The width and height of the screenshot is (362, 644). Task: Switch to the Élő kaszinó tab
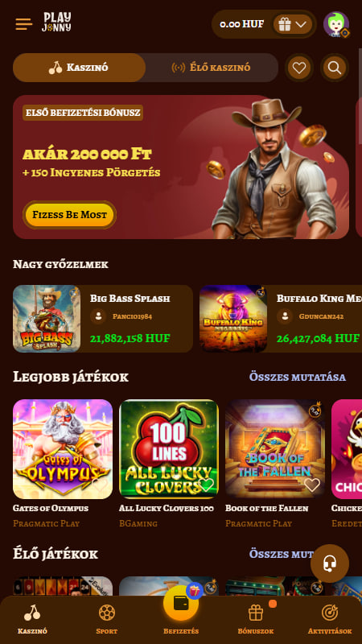(211, 68)
